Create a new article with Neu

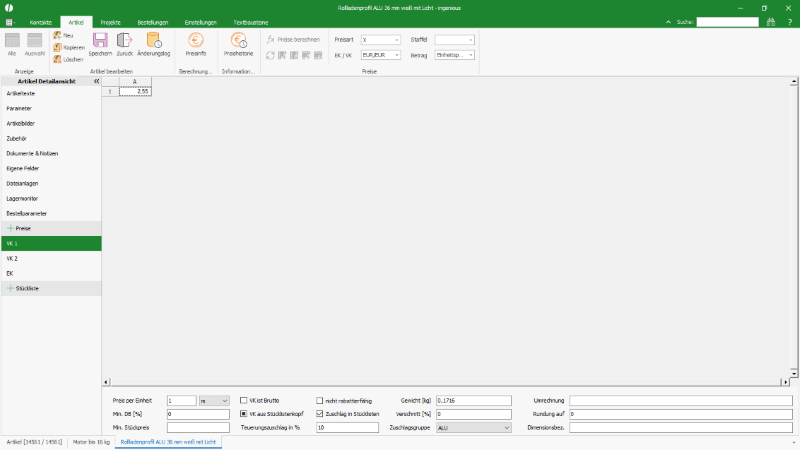click(x=64, y=35)
